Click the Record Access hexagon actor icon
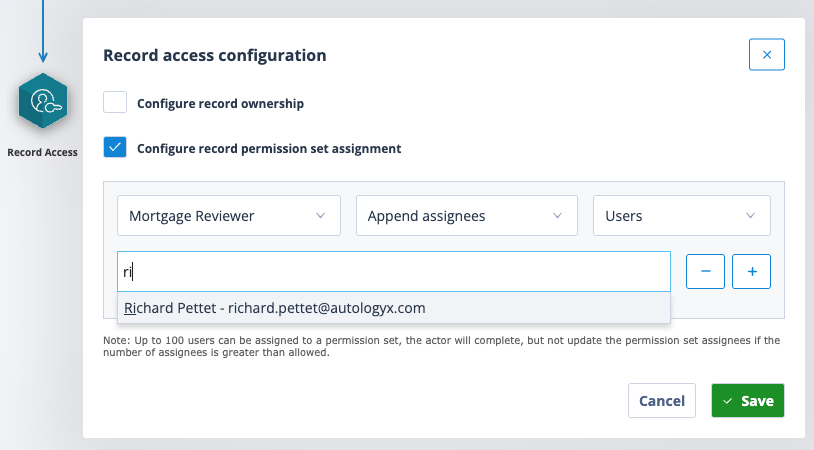 point(43,101)
